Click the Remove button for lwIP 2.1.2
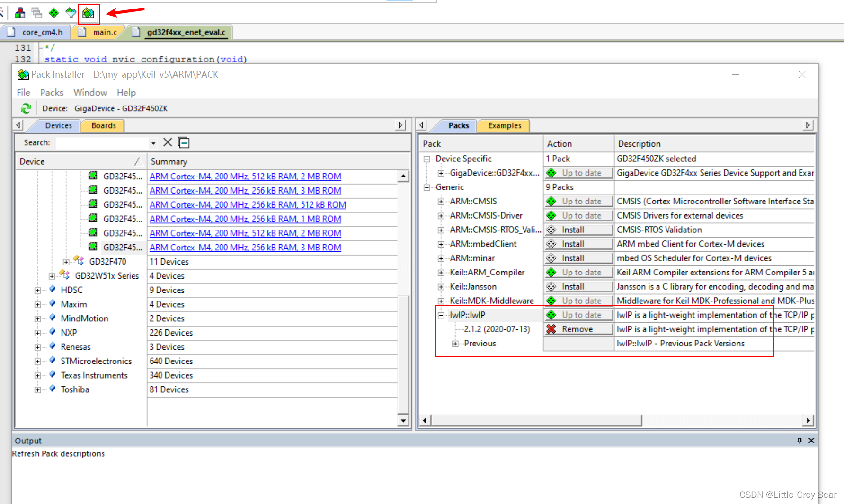844x504 pixels. [x=578, y=329]
